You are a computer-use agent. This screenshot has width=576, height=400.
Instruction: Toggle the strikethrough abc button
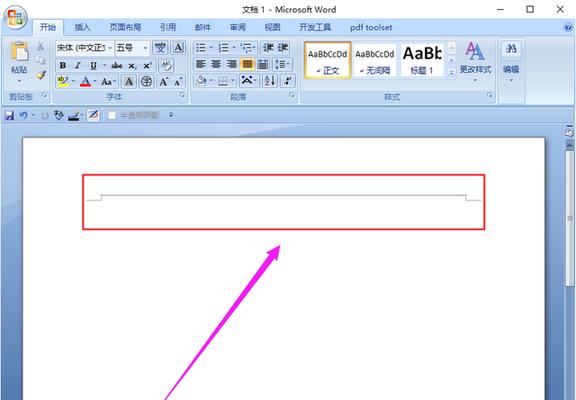(116, 65)
